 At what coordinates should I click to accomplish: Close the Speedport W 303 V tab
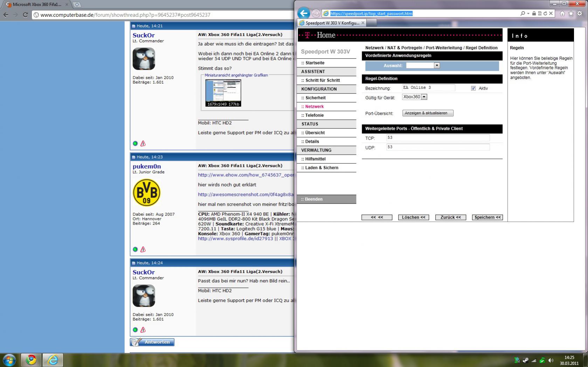click(x=363, y=23)
